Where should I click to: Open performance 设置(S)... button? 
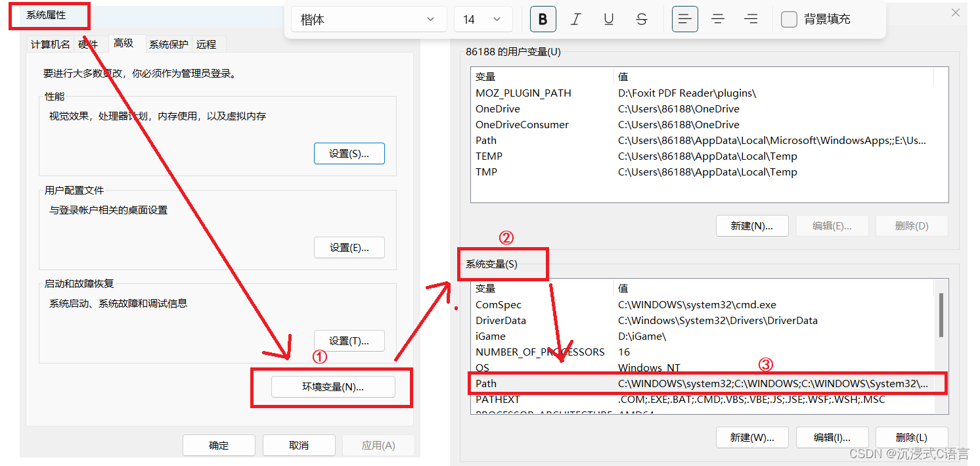[349, 153]
